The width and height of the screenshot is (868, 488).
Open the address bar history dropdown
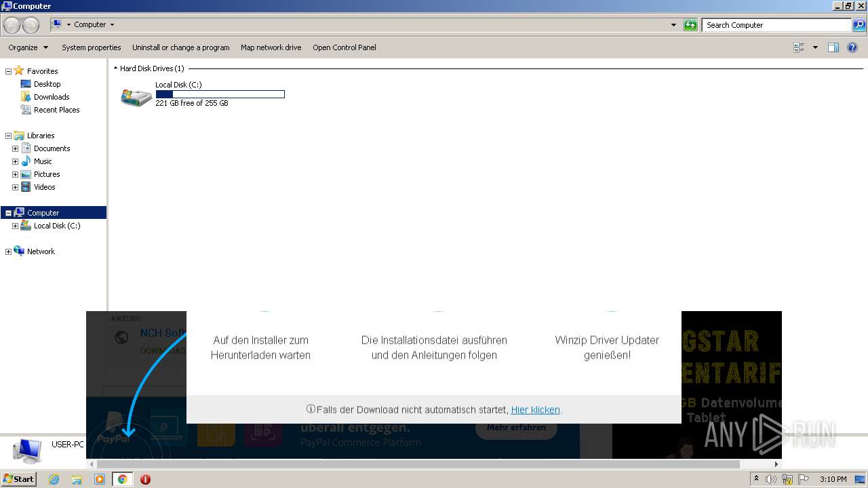tap(673, 25)
